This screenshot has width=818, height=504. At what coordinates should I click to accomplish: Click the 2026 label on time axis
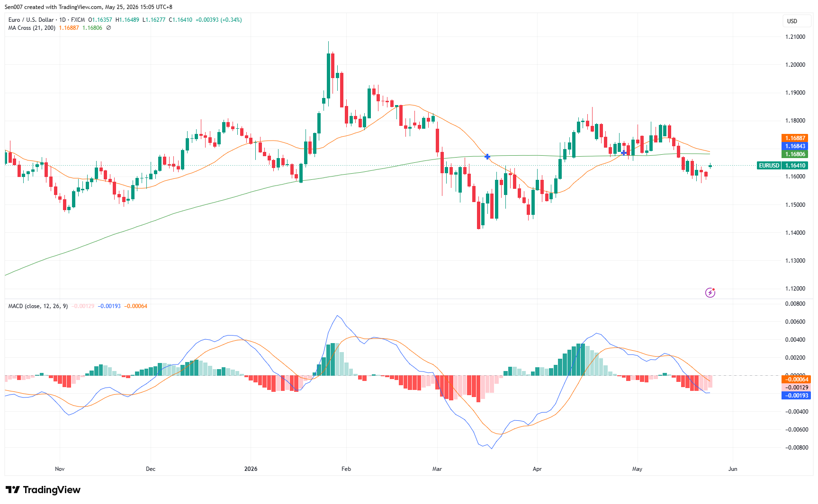tap(251, 469)
